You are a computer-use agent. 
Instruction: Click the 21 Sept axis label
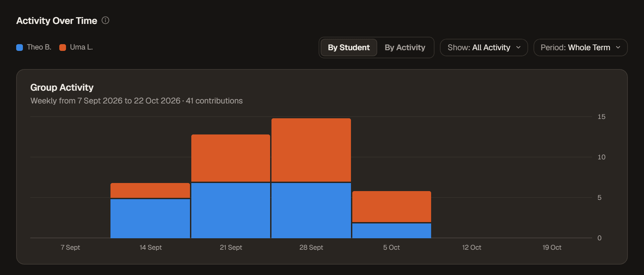point(231,247)
